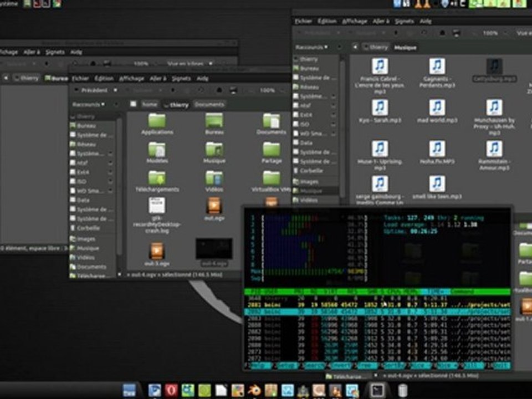Image resolution: width=532 pixels, height=399 pixels.
Task: Click the up arrow toolbar icon in Documents window
Action: point(173,90)
